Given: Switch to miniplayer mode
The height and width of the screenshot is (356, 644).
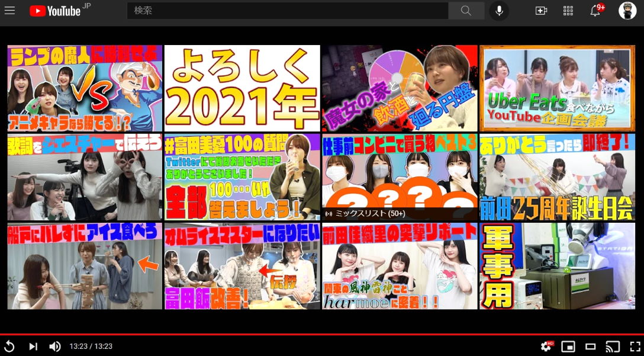Looking at the screenshot, I should tap(568, 347).
